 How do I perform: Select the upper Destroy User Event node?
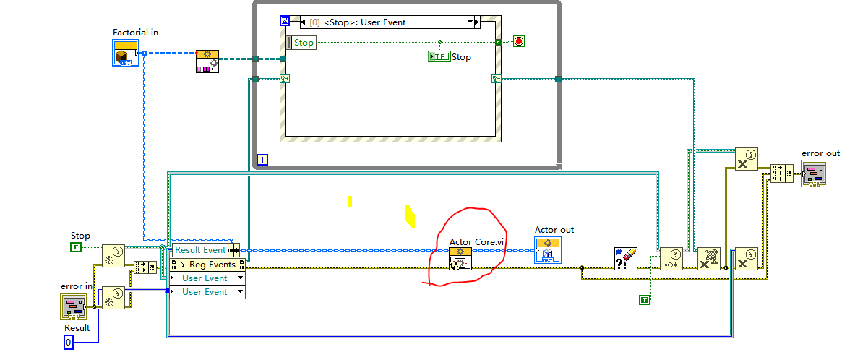coord(747,158)
